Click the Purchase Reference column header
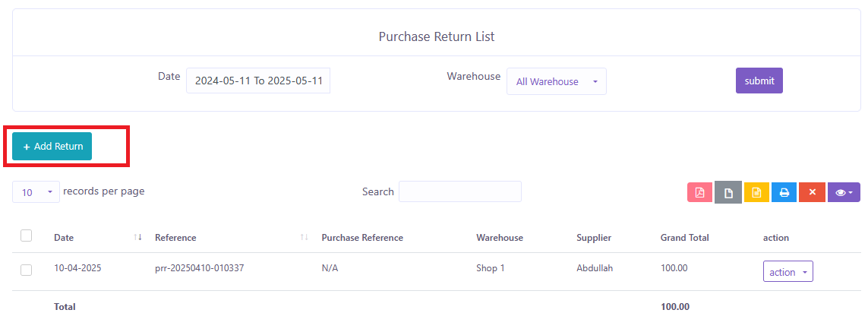This screenshot has height=332, width=868. coord(362,238)
